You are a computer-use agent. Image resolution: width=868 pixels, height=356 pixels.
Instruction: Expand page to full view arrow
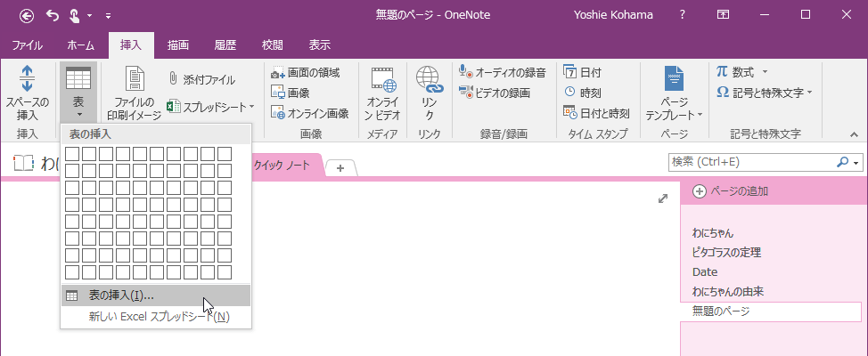click(663, 198)
